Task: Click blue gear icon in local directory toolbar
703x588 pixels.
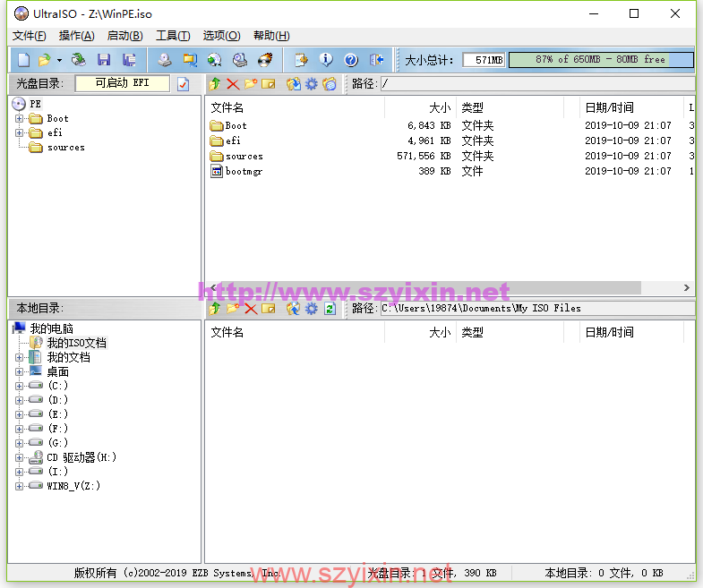Action: pos(311,309)
